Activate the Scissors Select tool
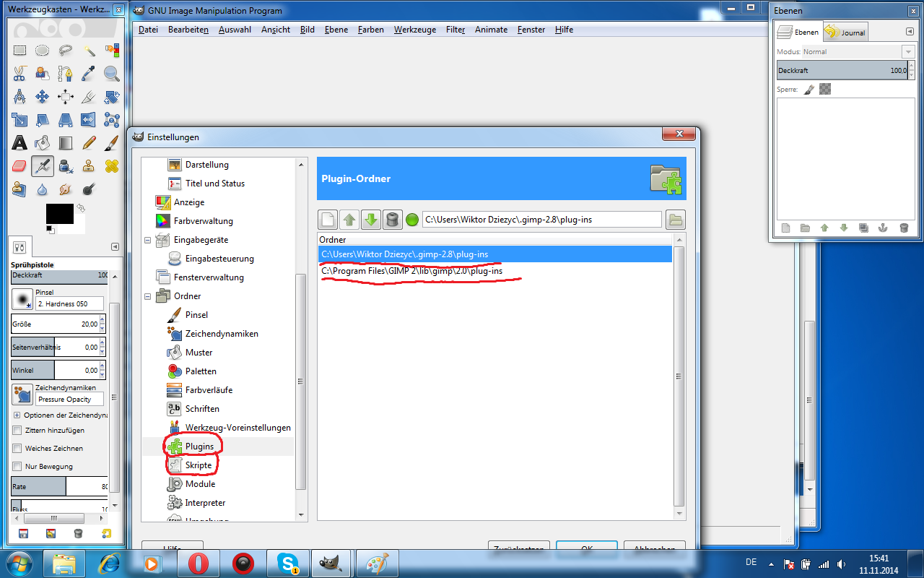This screenshot has height=578, width=924. coord(19,74)
